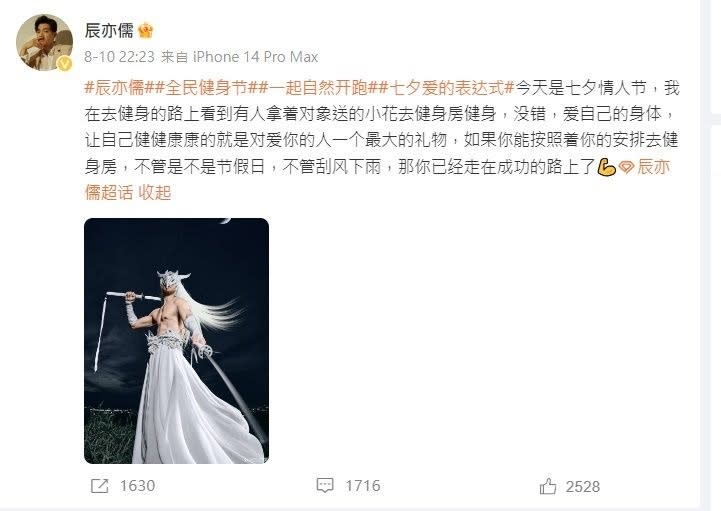Click the repost icon next to 1630

tap(100, 486)
